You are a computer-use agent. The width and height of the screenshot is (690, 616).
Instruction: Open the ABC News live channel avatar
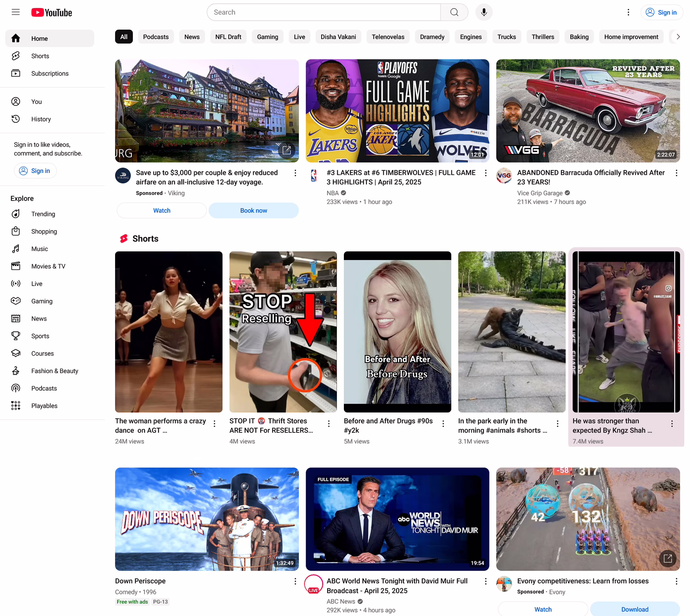click(314, 584)
